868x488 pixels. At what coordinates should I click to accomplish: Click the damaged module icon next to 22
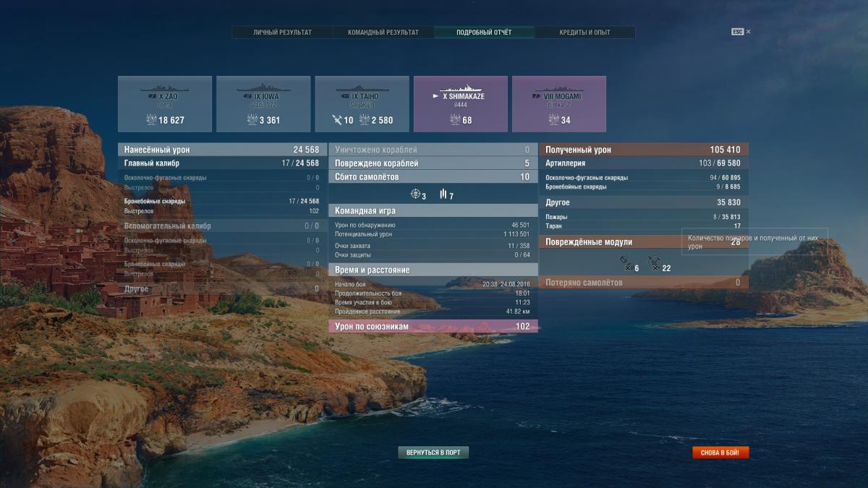pyautogui.click(x=654, y=262)
